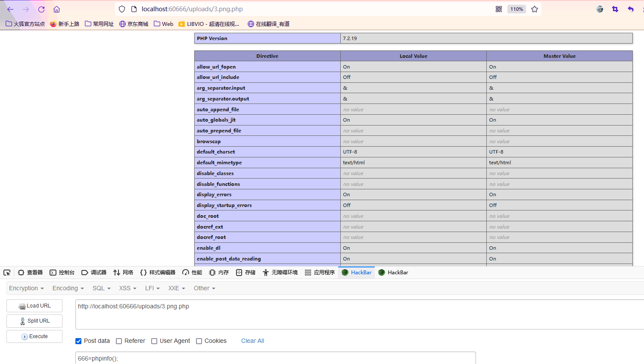Switch to the 性能 performance tab
The height and width of the screenshot is (364, 644).
(192, 273)
